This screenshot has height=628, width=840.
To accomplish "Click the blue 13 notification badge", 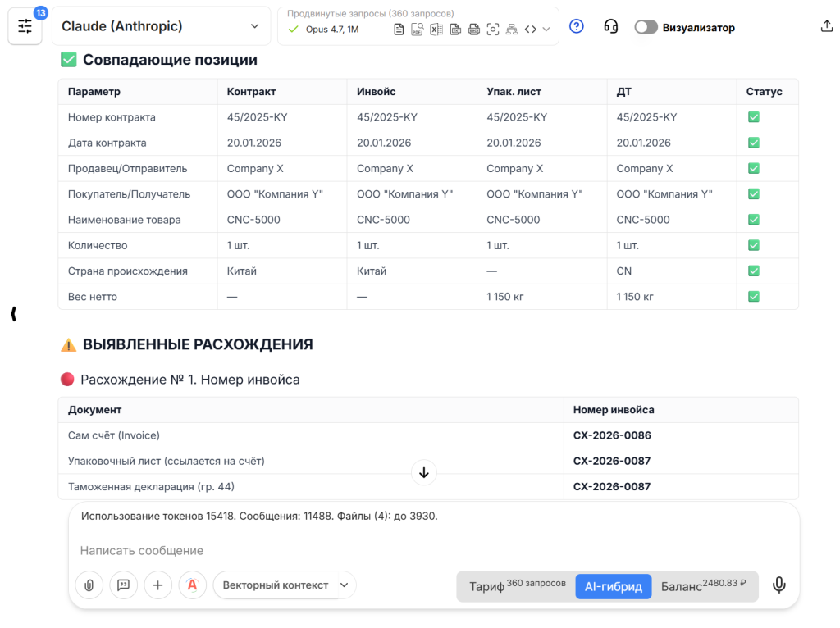I will click(41, 13).
